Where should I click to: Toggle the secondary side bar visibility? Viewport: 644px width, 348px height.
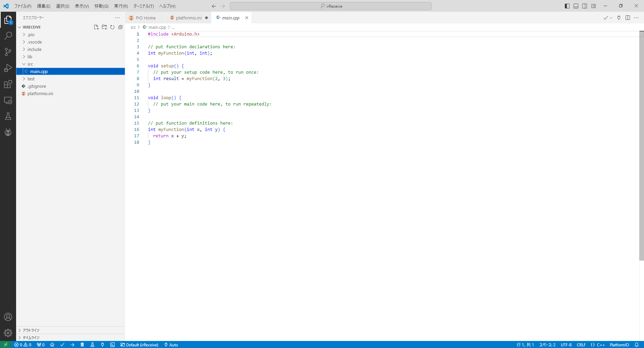(584, 6)
